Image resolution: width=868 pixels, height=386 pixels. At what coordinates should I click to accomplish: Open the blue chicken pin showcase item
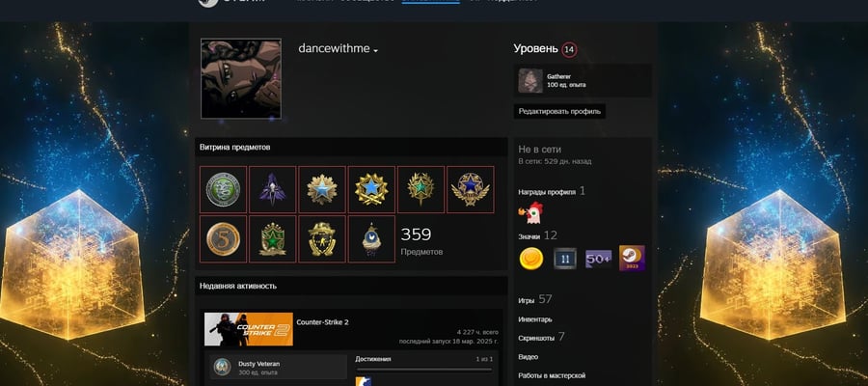point(371,238)
